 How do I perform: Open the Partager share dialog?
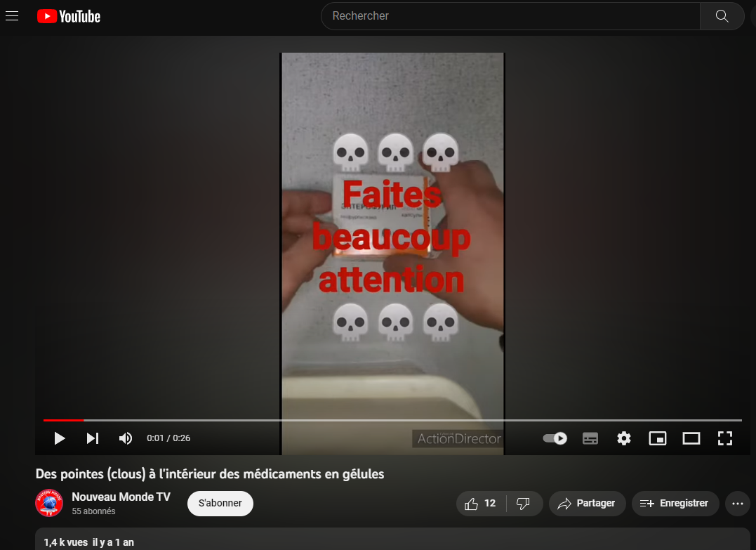click(587, 504)
